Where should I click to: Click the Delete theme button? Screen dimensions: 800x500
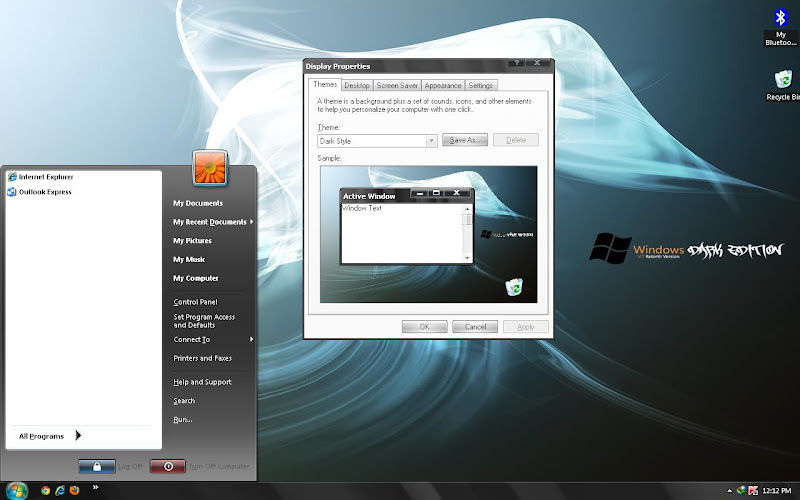(x=516, y=140)
